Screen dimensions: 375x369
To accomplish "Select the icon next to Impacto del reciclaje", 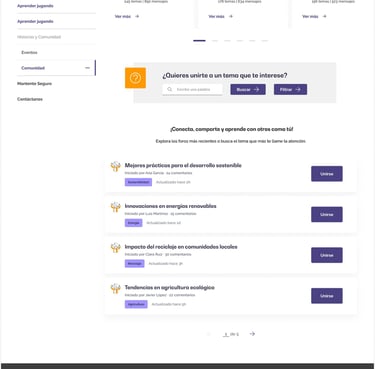I will point(116,247).
